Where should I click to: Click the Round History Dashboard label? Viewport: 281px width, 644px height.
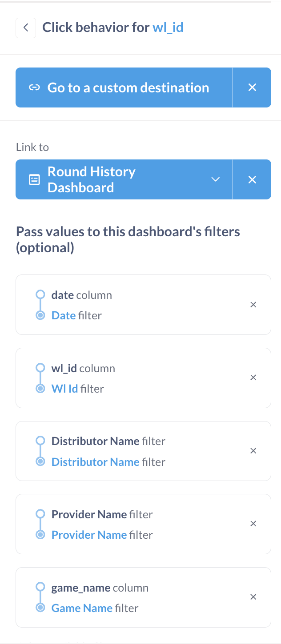(92, 179)
